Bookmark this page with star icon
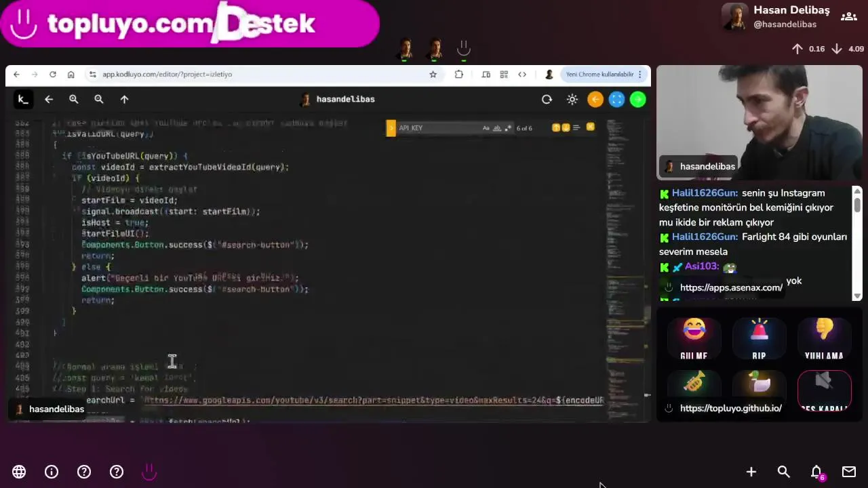 [433, 75]
